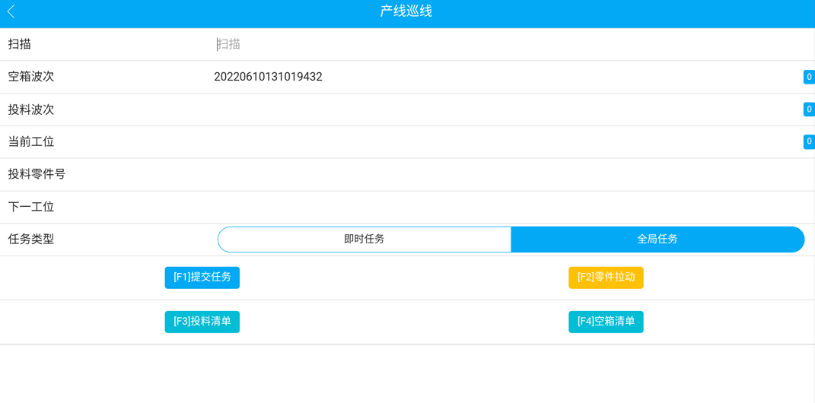Click the empty 当前工位 field
Screen dimensions: 815x403
pos(507,142)
